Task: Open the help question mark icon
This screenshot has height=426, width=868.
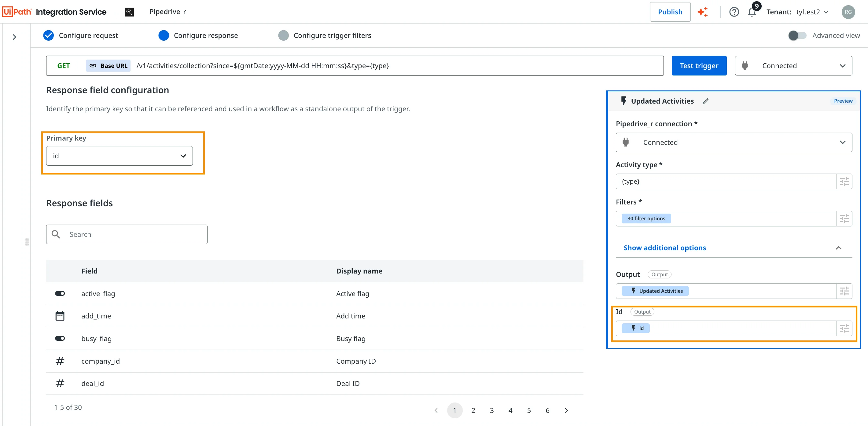Action: tap(734, 12)
